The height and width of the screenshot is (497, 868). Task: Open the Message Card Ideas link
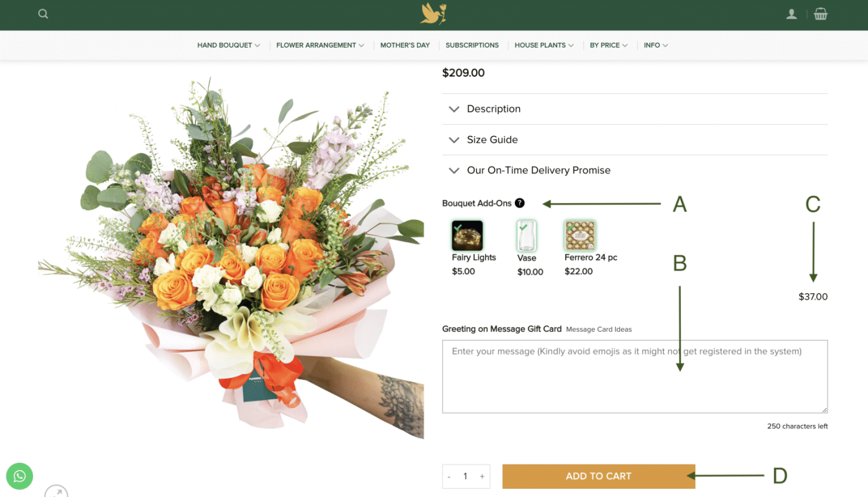[599, 329]
